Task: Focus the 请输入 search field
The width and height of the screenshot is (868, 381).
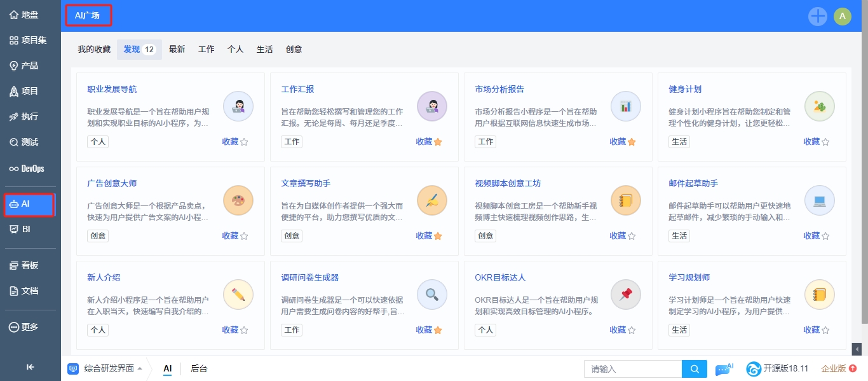Action: click(632, 369)
